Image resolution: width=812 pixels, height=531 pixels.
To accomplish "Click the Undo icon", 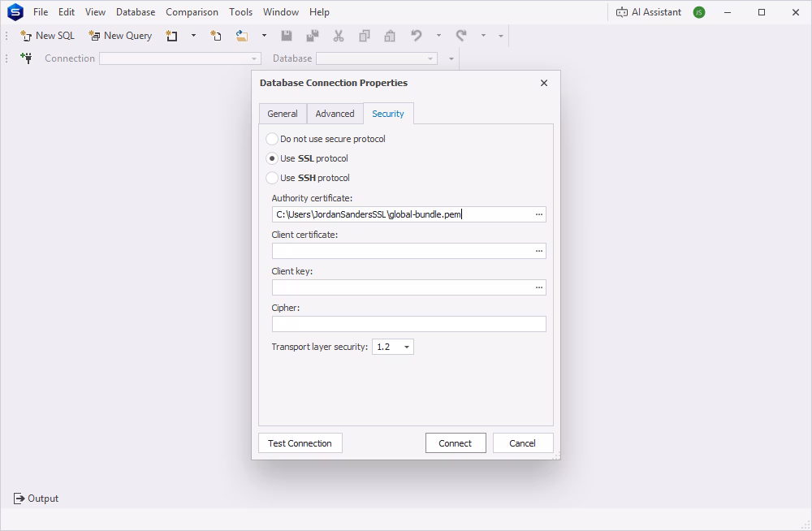I will pyautogui.click(x=417, y=36).
